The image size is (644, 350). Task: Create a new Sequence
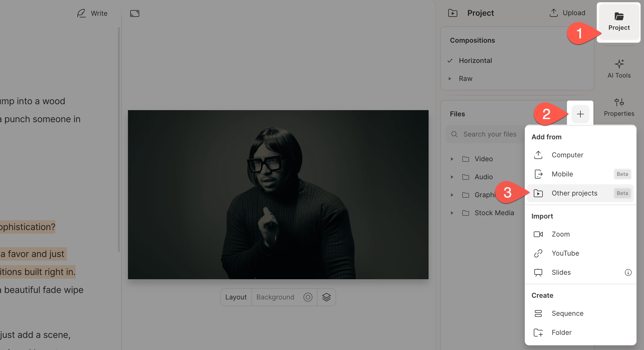click(x=568, y=313)
